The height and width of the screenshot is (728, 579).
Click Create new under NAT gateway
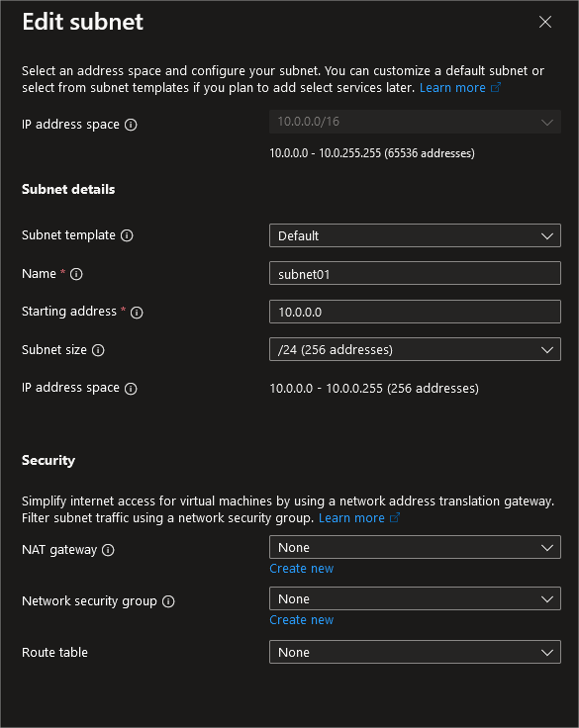302,569
